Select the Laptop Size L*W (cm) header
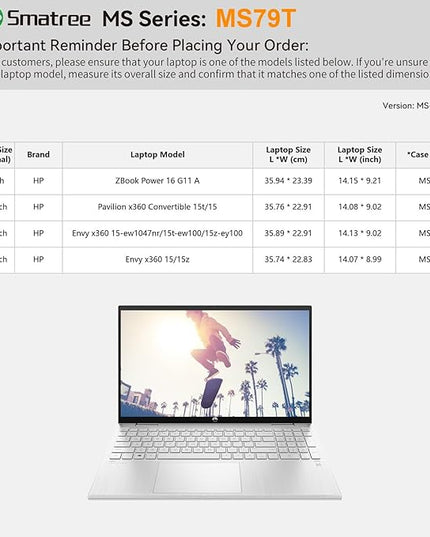Screen dimensions: 430x537 288,154
